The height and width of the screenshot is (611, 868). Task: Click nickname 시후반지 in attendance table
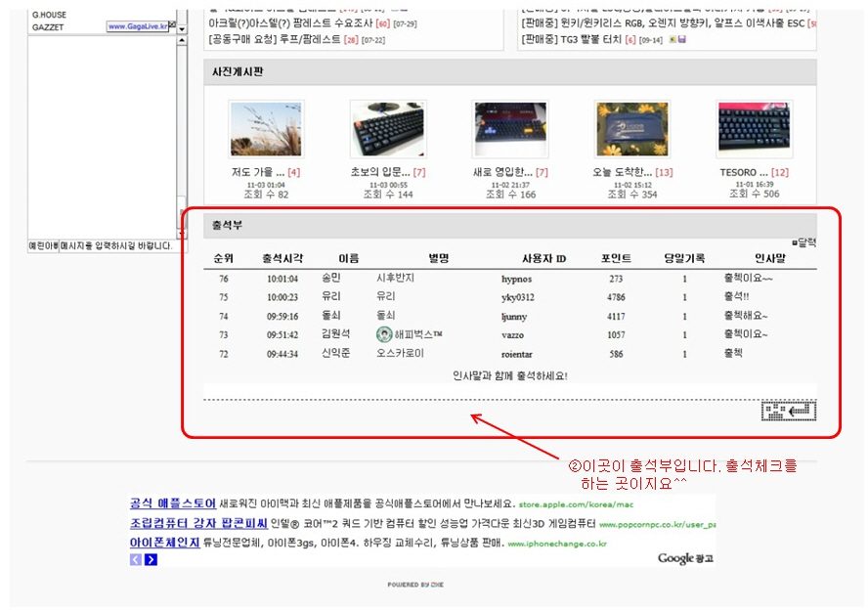(x=395, y=278)
